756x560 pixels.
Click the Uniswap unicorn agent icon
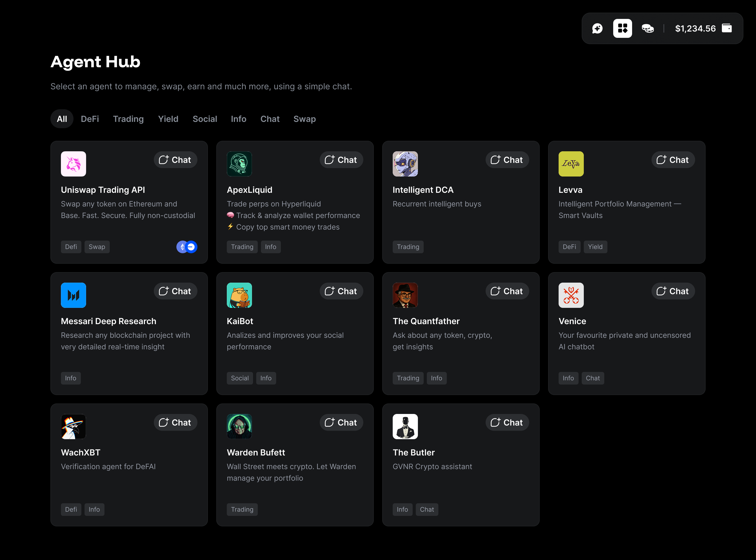[x=73, y=164]
